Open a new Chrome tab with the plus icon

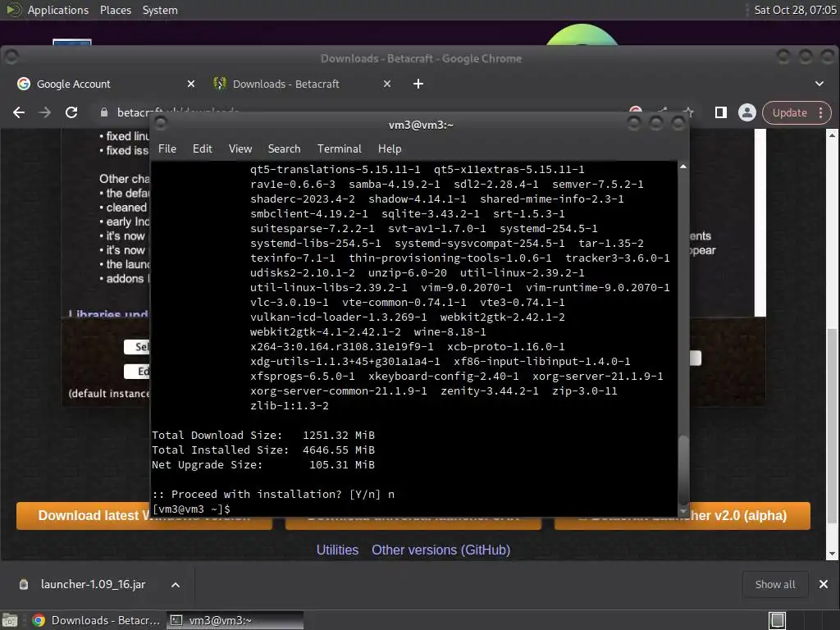pos(418,84)
